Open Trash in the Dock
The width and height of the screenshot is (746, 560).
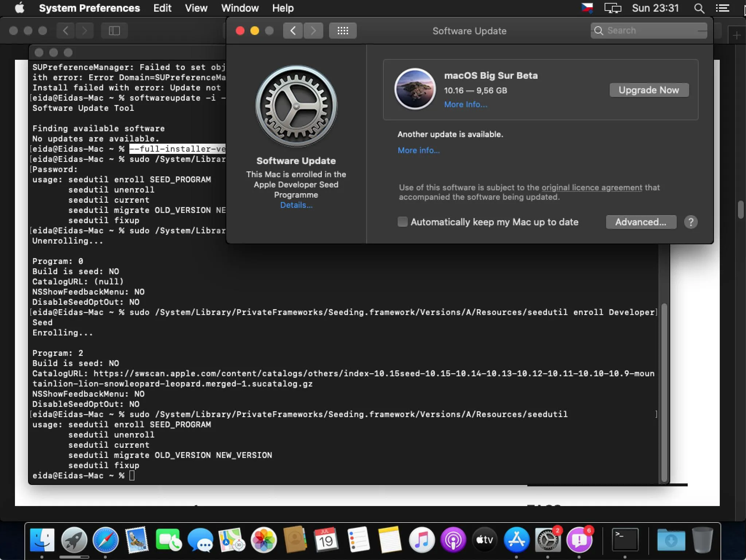click(x=702, y=540)
